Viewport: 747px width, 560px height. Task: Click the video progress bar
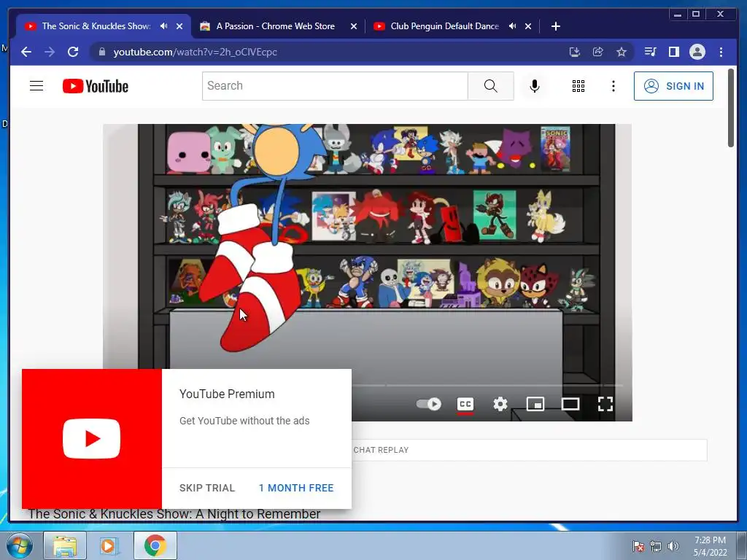[x=487, y=385]
